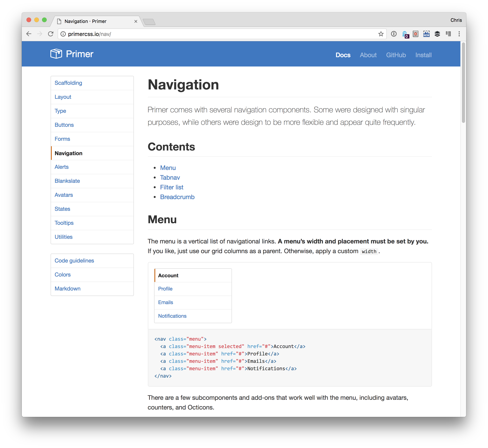Click the site info icon in address bar

63,34
